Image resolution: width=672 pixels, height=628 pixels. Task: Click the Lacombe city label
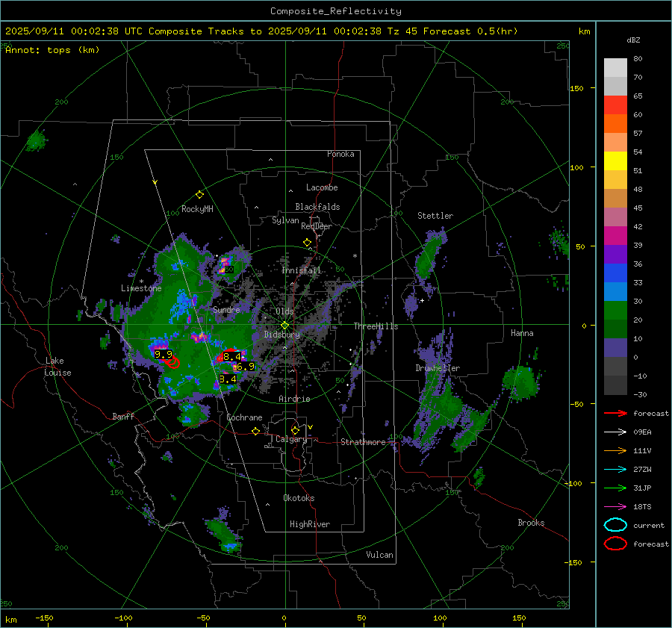(322, 187)
